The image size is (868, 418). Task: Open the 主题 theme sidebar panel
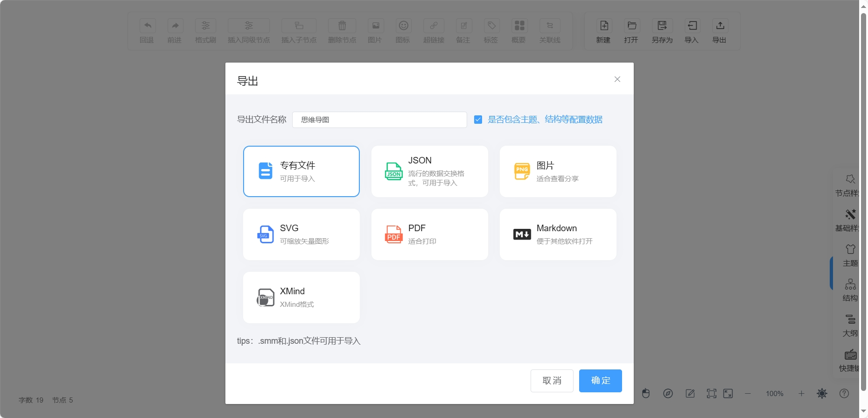(850, 255)
